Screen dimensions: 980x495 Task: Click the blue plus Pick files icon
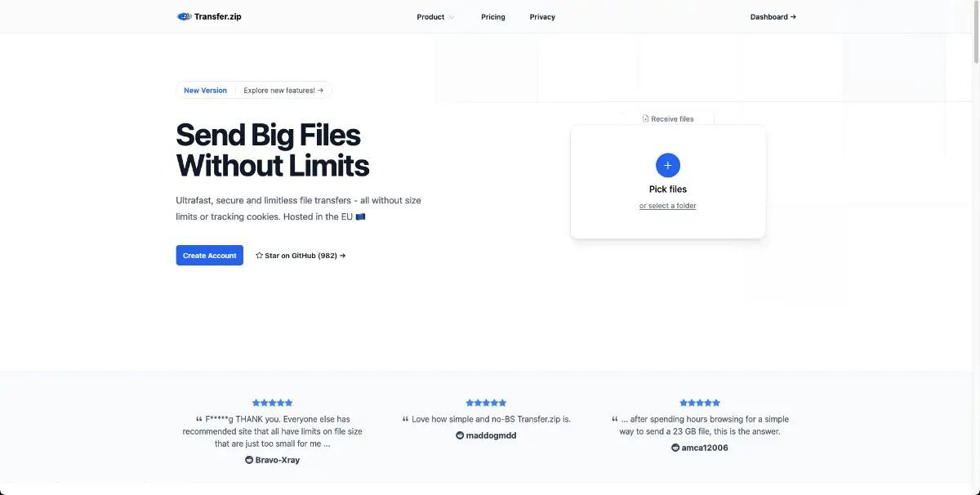(668, 165)
